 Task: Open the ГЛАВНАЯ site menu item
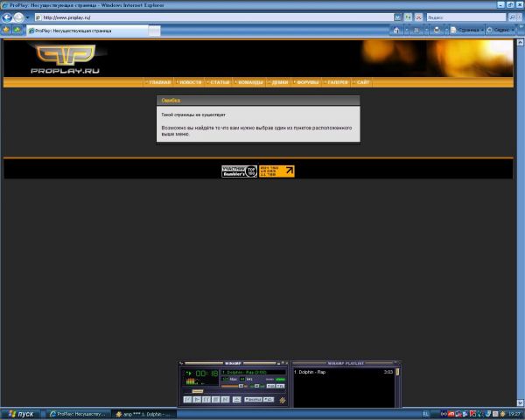point(158,82)
